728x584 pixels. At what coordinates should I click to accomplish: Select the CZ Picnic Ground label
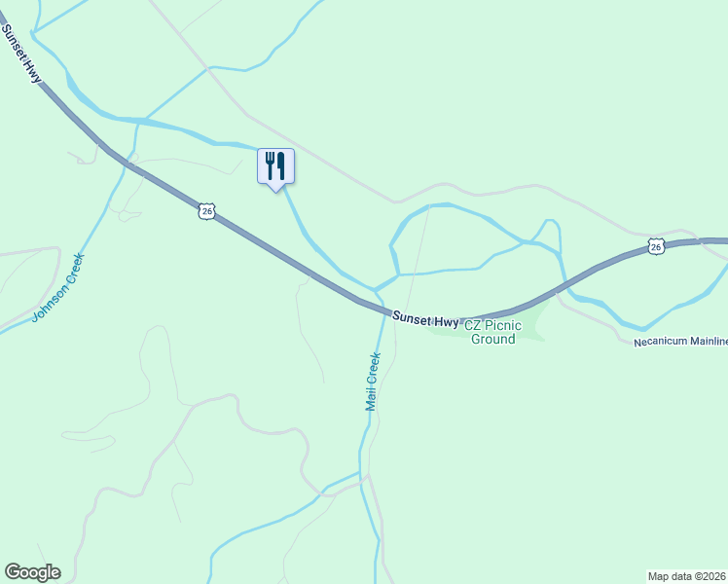click(x=493, y=332)
